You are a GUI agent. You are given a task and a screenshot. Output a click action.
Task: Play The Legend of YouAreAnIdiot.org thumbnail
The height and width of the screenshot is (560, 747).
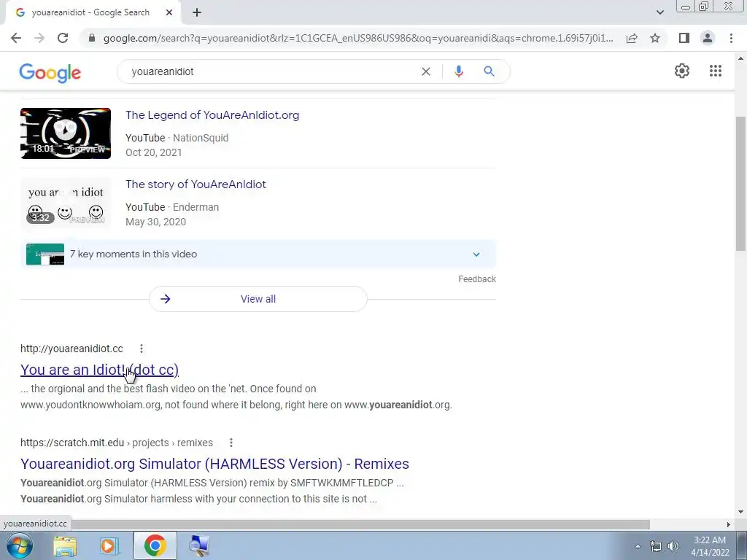pos(66,133)
